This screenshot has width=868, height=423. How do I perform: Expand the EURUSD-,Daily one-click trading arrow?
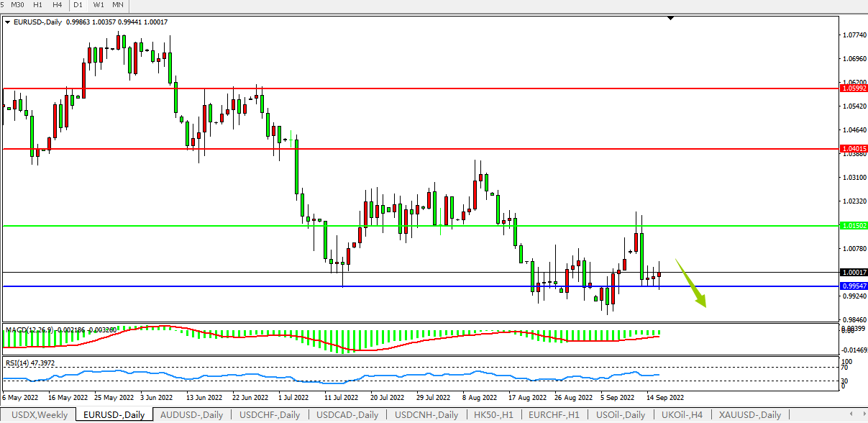coord(8,22)
